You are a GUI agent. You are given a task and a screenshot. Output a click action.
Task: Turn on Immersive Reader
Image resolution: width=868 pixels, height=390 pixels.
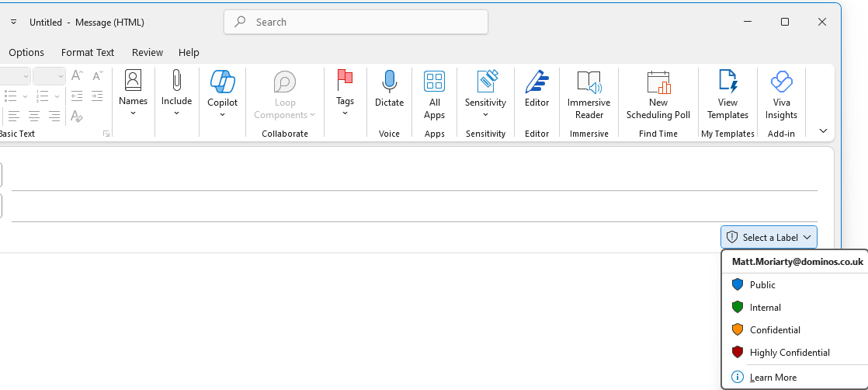pyautogui.click(x=589, y=94)
